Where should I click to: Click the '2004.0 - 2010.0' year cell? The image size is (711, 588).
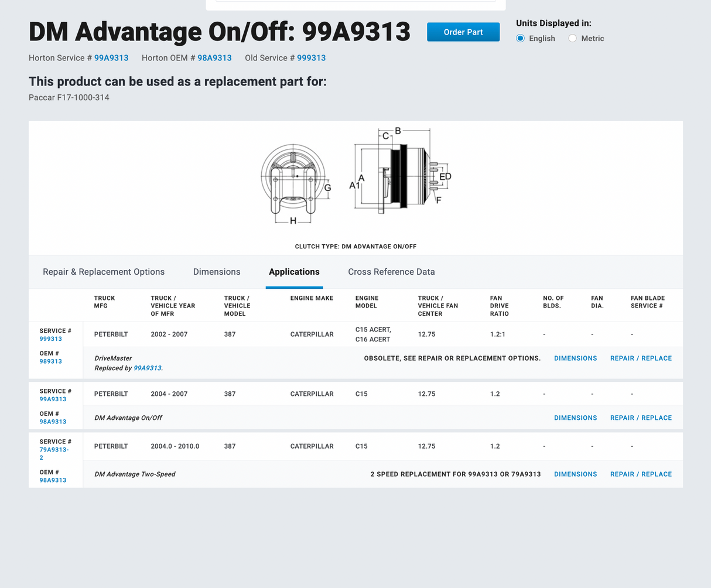pyautogui.click(x=175, y=446)
